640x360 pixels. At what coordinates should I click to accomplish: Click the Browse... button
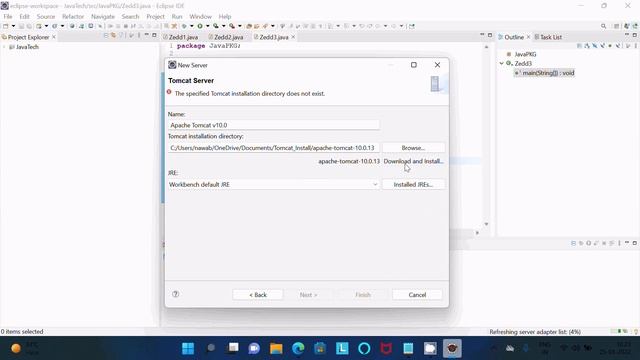[413, 148]
